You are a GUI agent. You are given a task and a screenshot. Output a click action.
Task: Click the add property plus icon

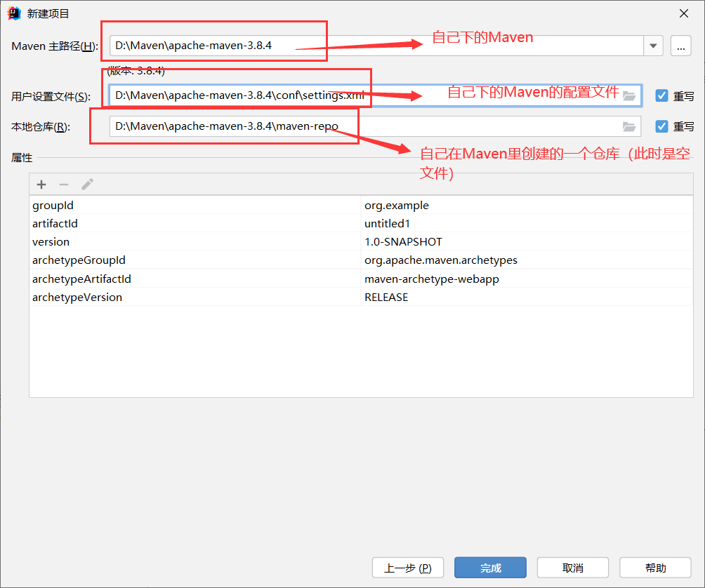coord(41,185)
